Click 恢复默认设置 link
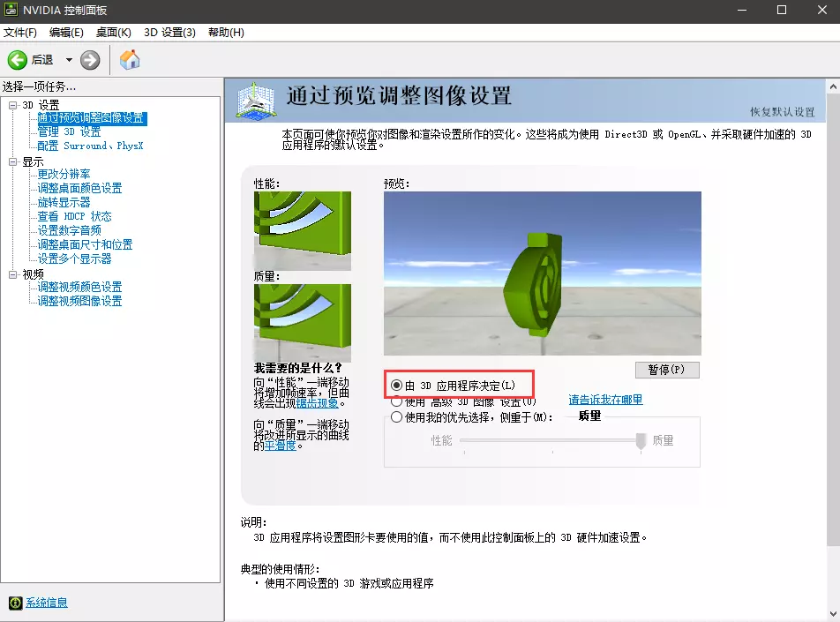 782,111
